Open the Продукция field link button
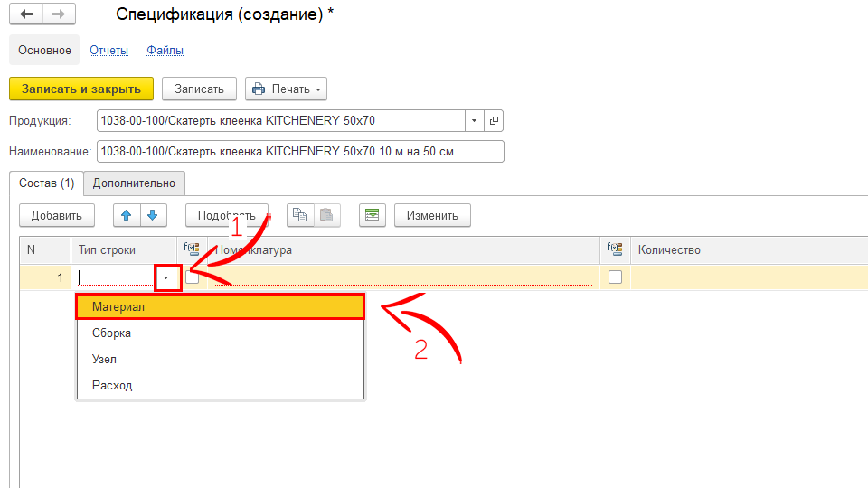The image size is (868, 488). [494, 120]
